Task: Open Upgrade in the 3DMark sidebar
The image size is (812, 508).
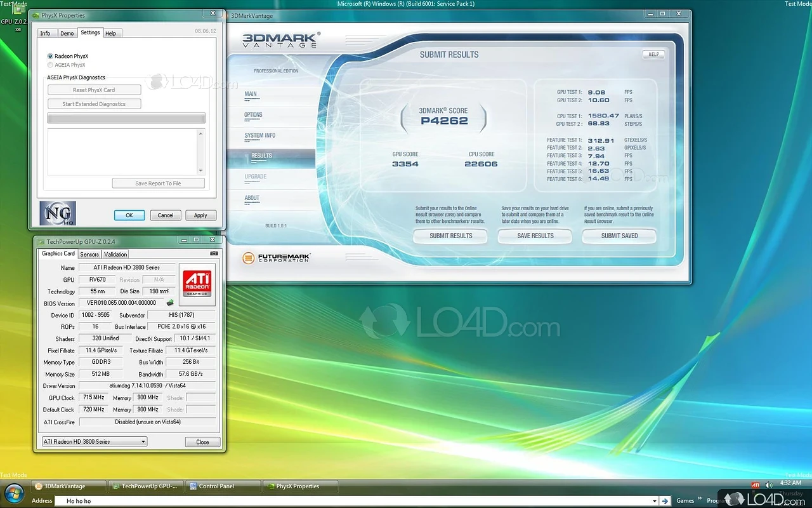Action: pyautogui.click(x=256, y=177)
